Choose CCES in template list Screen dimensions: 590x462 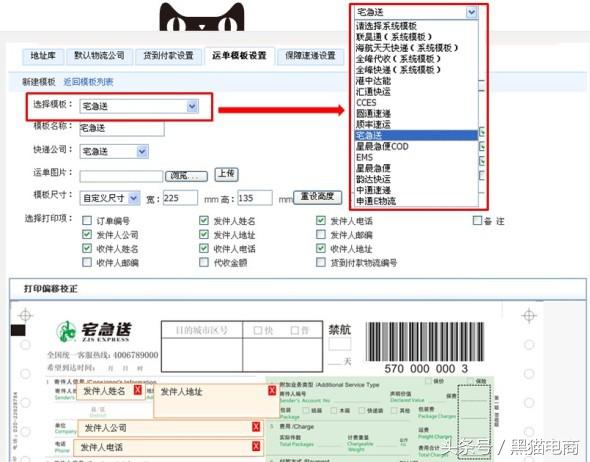coord(417,102)
